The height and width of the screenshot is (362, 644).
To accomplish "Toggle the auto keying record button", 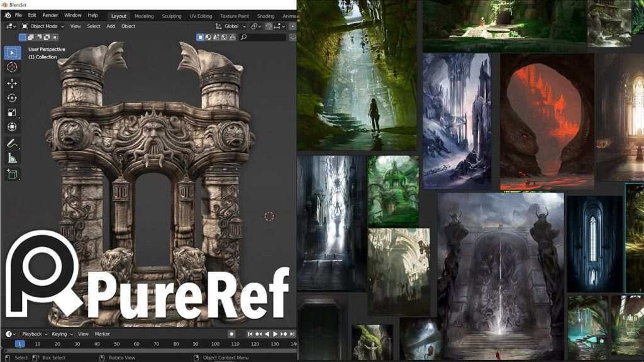I will [232, 334].
